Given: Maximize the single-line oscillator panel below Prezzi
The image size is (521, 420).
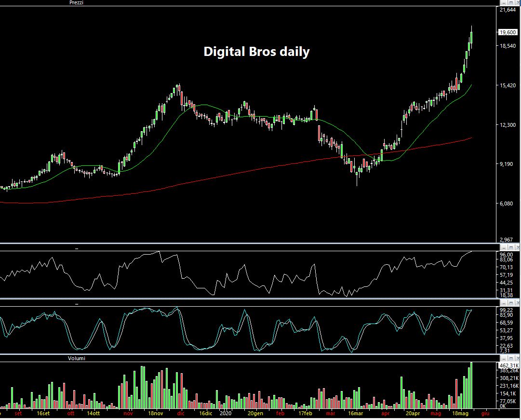Looking at the screenshot, I should [x=511, y=248].
